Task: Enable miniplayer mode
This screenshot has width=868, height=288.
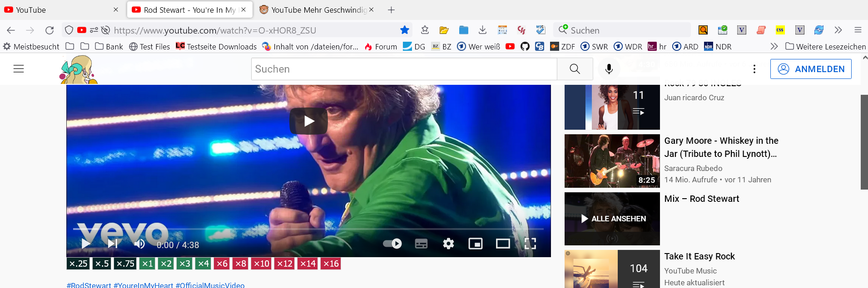Action: pyautogui.click(x=475, y=244)
